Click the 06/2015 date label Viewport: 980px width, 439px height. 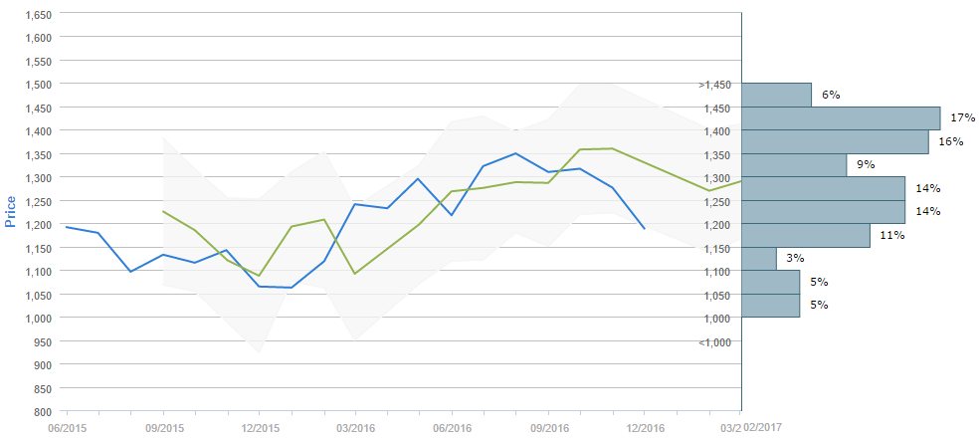[x=67, y=427]
